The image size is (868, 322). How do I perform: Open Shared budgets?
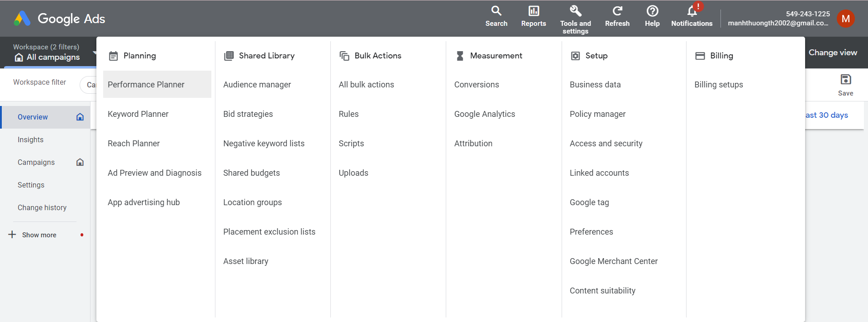tap(251, 173)
